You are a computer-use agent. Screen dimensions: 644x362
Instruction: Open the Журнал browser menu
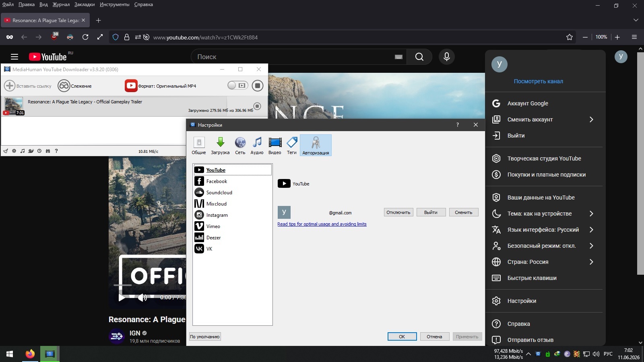coord(61,4)
